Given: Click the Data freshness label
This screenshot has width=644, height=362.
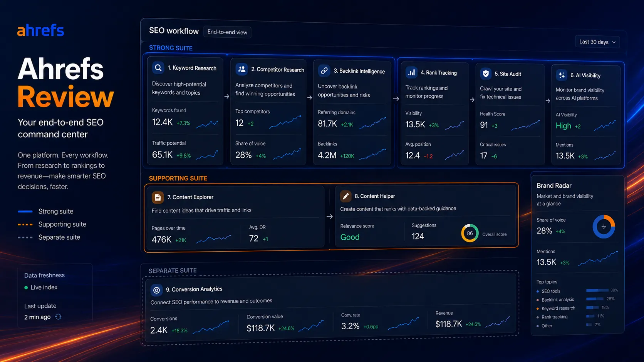Looking at the screenshot, I should [x=44, y=275].
